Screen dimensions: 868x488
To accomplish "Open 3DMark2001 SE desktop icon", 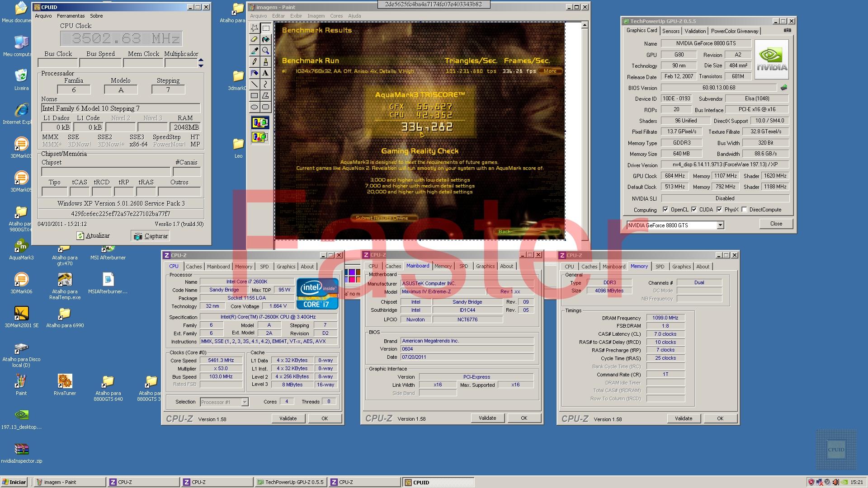I will click(x=21, y=317).
